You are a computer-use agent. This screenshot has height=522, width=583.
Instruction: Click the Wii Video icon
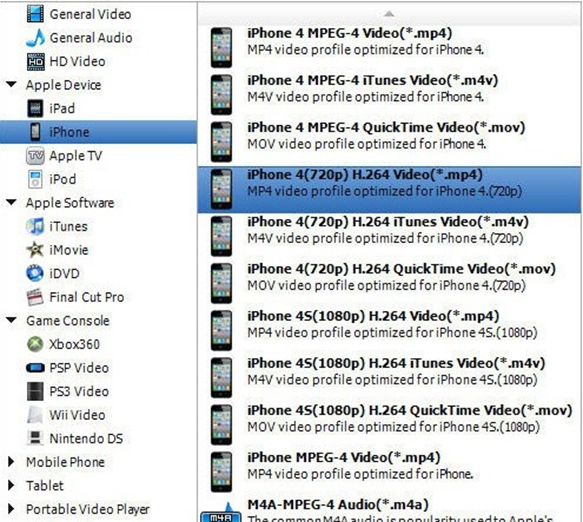[x=35, y=415]
